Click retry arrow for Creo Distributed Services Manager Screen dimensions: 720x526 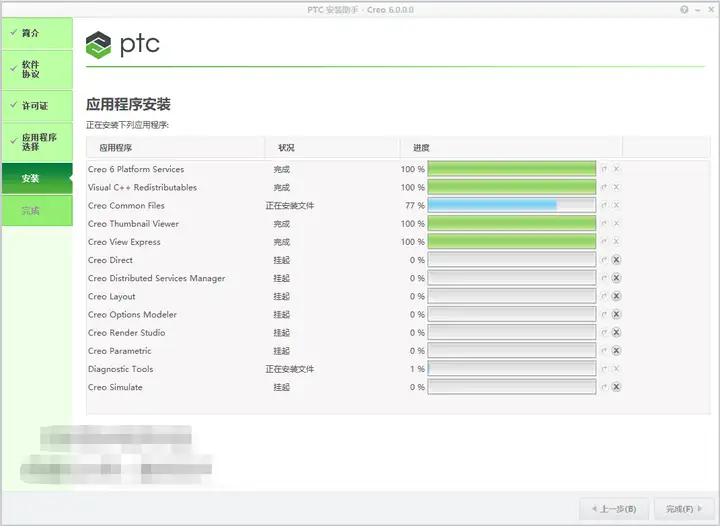[x=604, y=278]
